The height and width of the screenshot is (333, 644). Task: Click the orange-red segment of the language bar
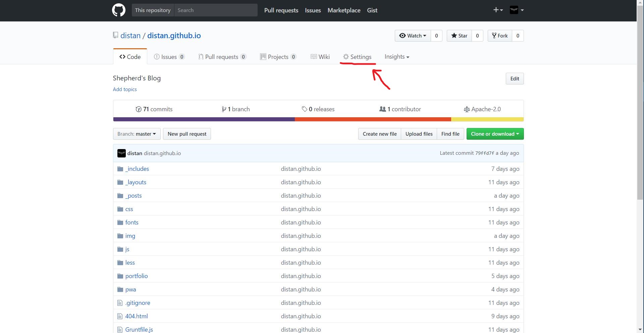coord(373,119)
